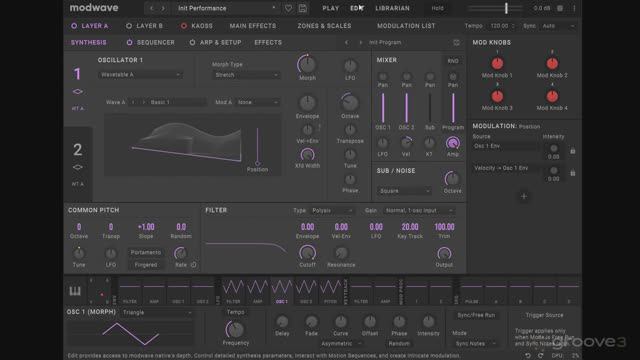Toggle the Layer A power button
Screen dimensions: 640x360
pyautogui.click(x=74, y=26)
